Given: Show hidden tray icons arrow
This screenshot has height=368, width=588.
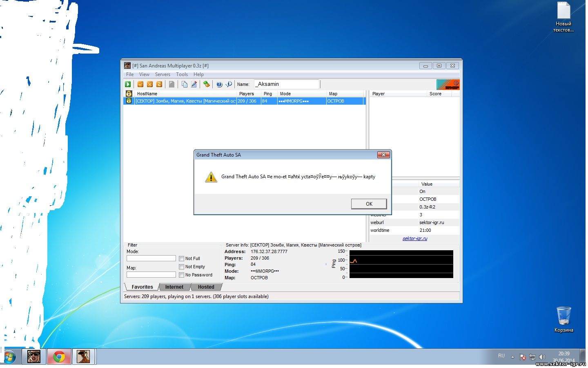Looking at the screenshot, I should pyautogui.click(x=512, y=357).
